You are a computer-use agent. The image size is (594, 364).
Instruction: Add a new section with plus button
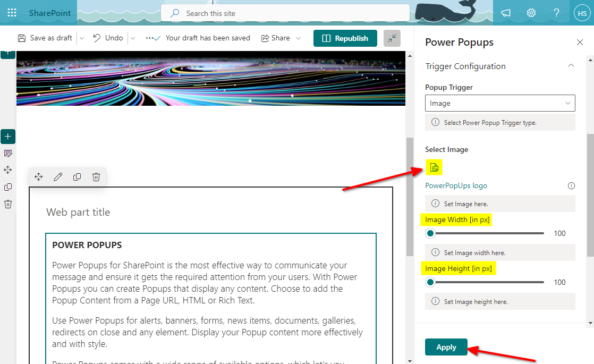pyautogui.click(x=8, y=137)
